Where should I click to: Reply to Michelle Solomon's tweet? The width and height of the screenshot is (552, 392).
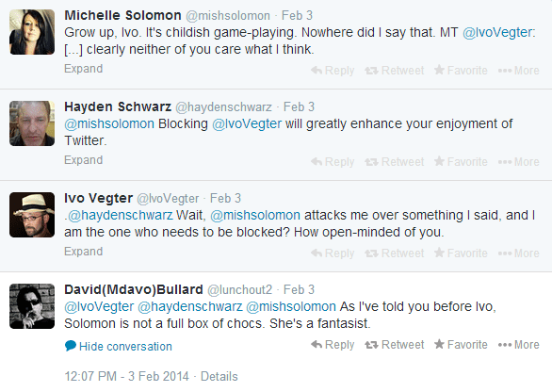point(333,71)
